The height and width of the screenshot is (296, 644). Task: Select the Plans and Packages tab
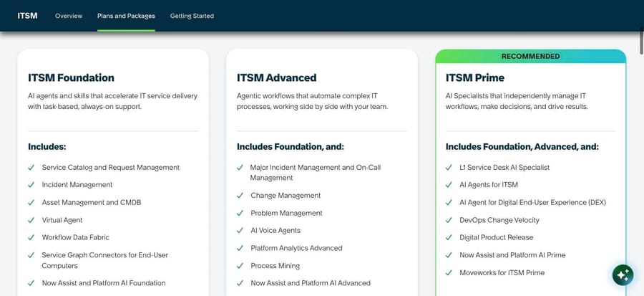tap(126, 16)
